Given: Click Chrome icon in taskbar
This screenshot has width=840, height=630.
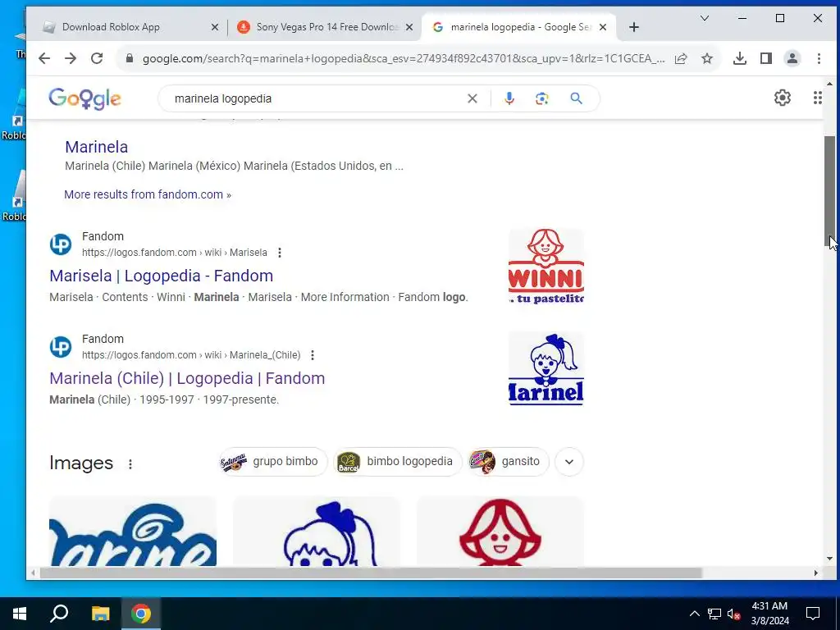Looking at the screenshot, I should pos(141,614).
